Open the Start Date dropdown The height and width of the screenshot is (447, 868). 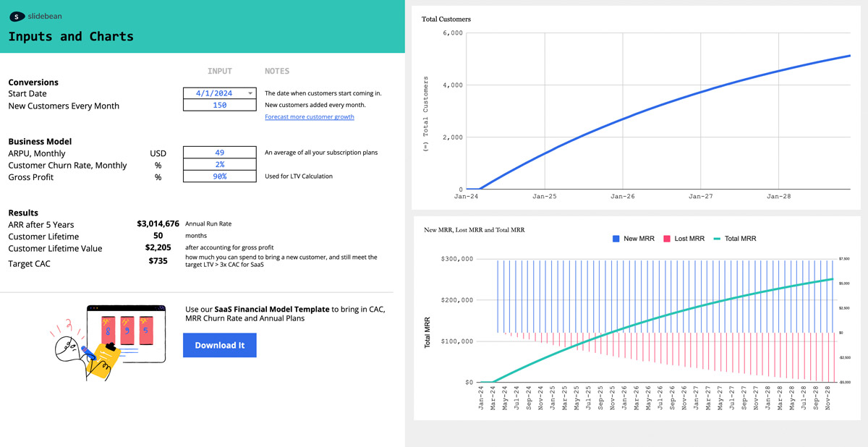(x=250, y=93)
